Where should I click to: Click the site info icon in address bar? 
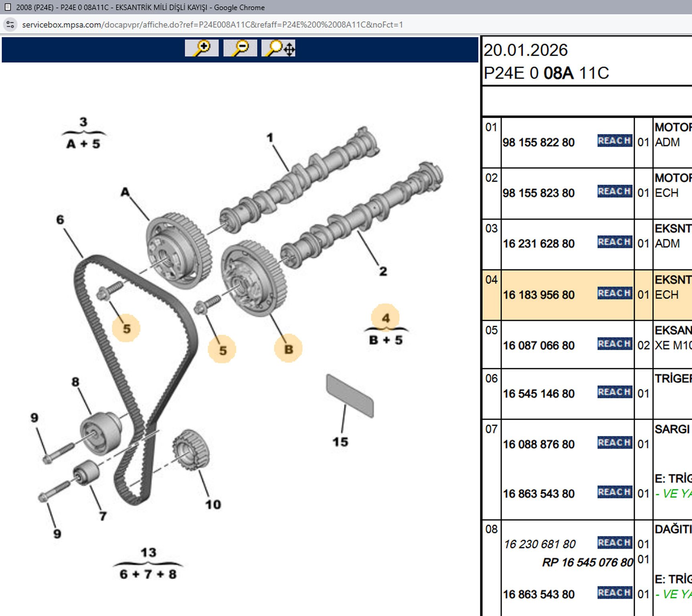[10, 24]
